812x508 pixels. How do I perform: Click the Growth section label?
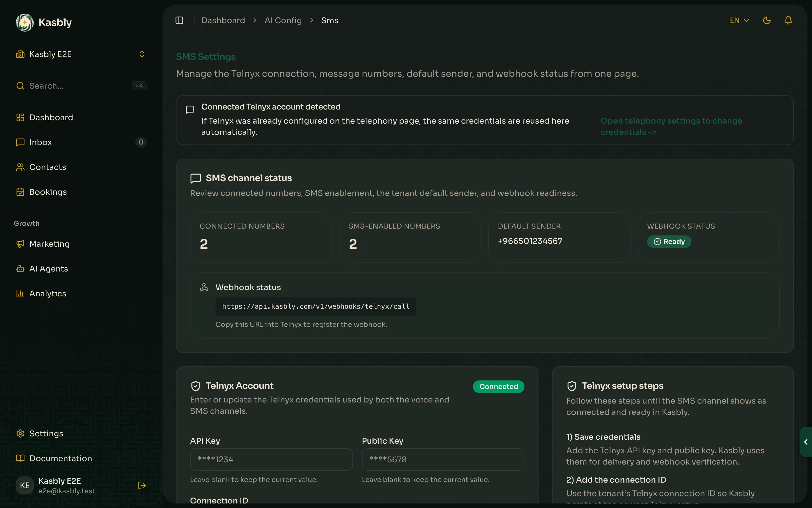pos(27,224)
